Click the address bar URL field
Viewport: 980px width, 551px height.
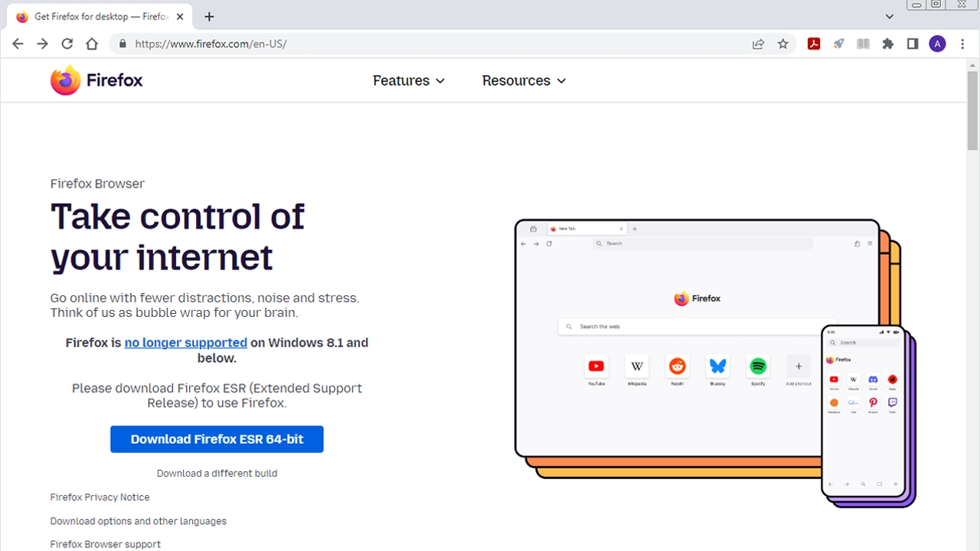click(x=429, y=44)
